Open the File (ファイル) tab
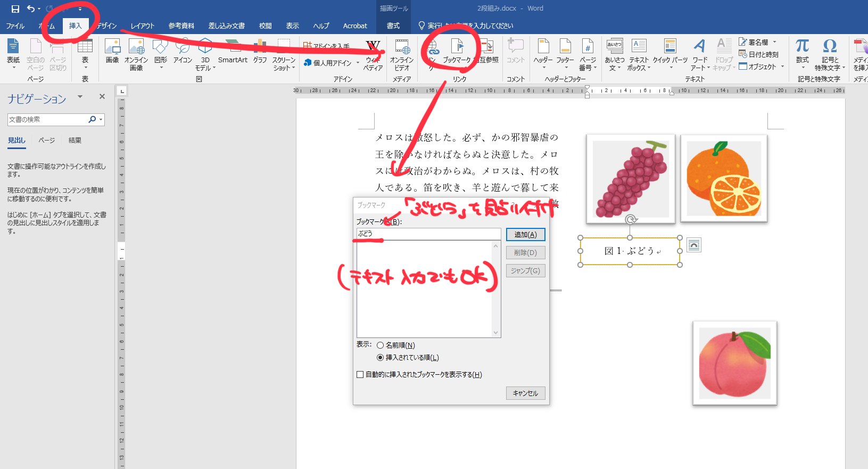The image size is (868, 469). 15,26
